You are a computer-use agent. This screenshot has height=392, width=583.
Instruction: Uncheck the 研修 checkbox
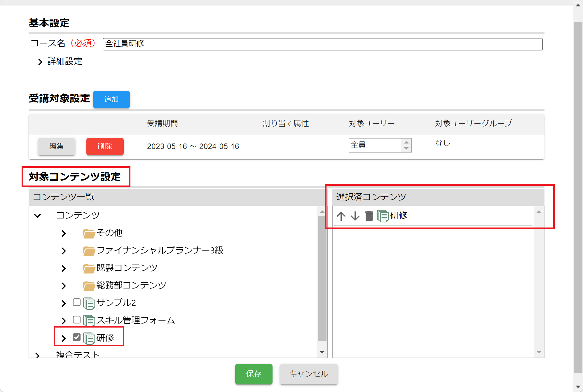77,337
